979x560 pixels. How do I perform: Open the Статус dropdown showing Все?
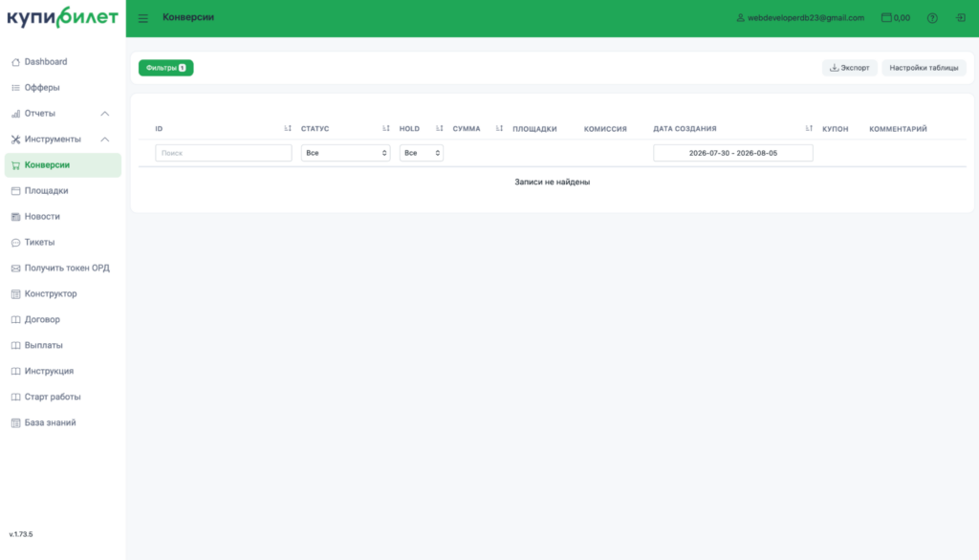tap(345, 153)
